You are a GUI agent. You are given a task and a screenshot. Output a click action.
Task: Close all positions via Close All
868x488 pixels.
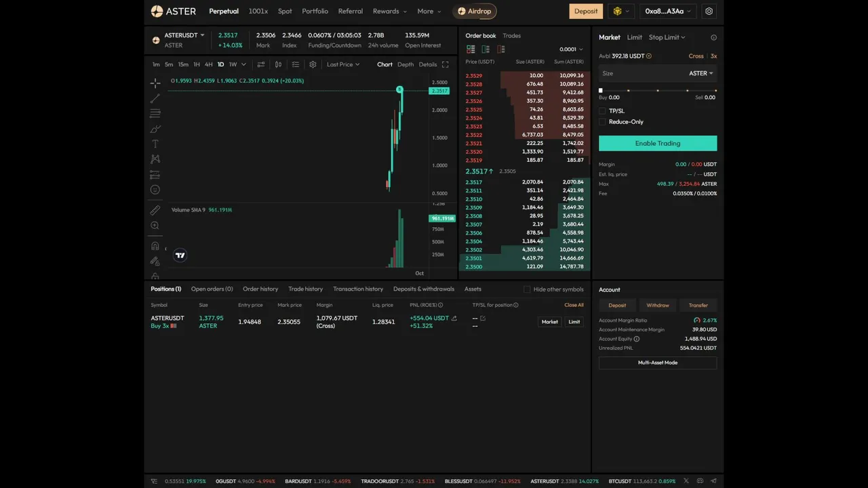[x=574, y=305]
